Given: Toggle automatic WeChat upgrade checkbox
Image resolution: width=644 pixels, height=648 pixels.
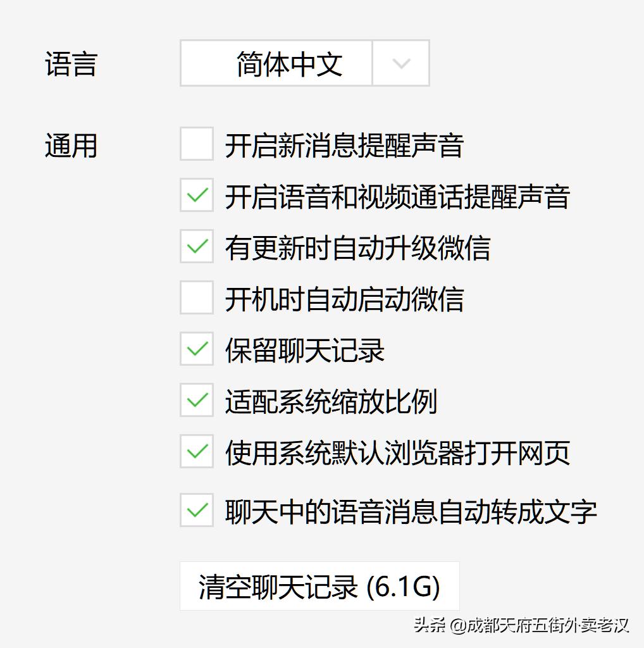Looking at the screenshot, I should [196, 248].
